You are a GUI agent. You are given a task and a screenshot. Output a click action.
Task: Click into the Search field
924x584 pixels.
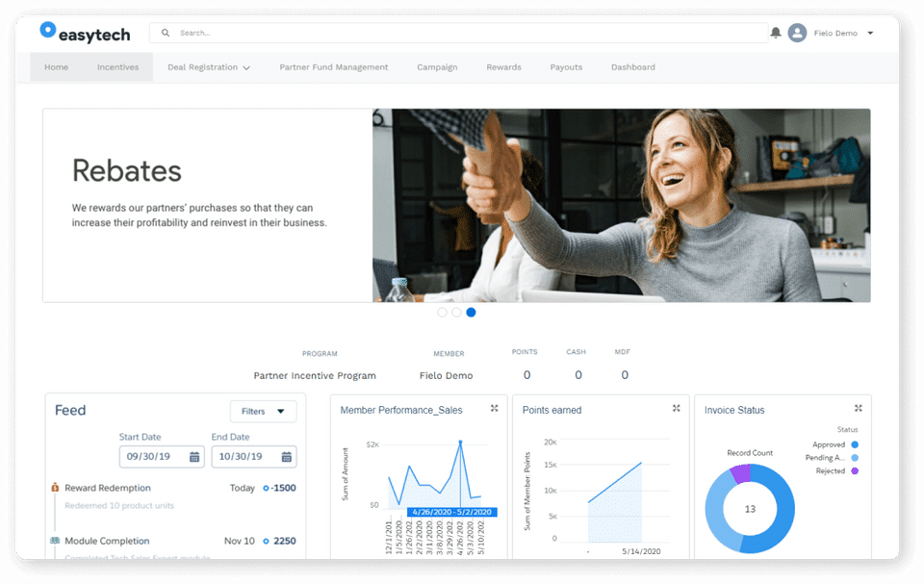(x=458, y=33)
